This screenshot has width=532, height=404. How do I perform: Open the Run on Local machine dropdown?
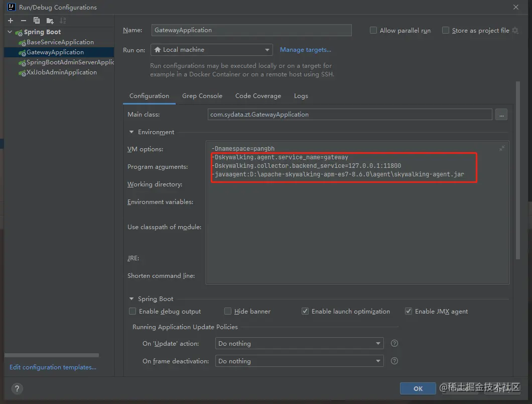212,50
